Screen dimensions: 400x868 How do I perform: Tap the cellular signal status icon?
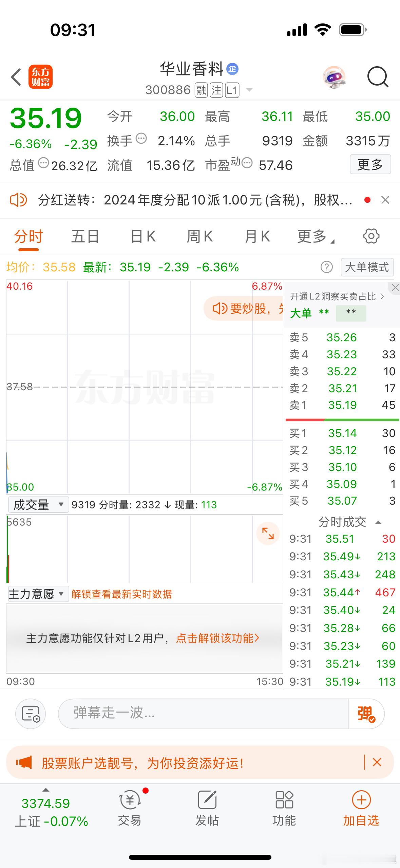(x=297, y=30)
